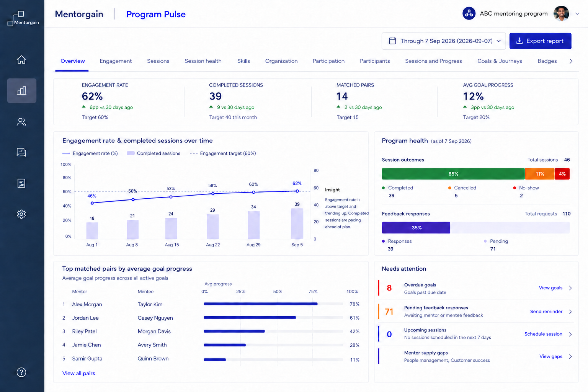This screenshot has width=588, height=392.
Task: Click chevron next to Send reminder
Action: pyautogui.click(x=570, y=312)
